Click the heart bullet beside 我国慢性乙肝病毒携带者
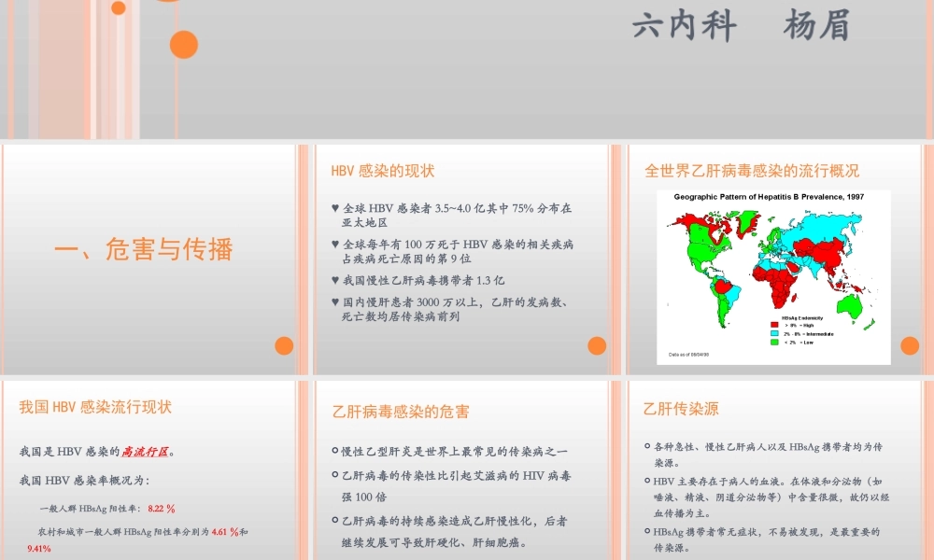 tap(334, 280)
